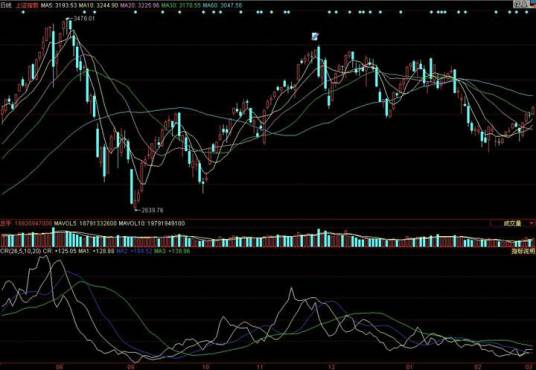Image resolution: width=536 pixels, height=370 pixels.
Task: Click the last info dot at top-right
Action: point(526,12)
